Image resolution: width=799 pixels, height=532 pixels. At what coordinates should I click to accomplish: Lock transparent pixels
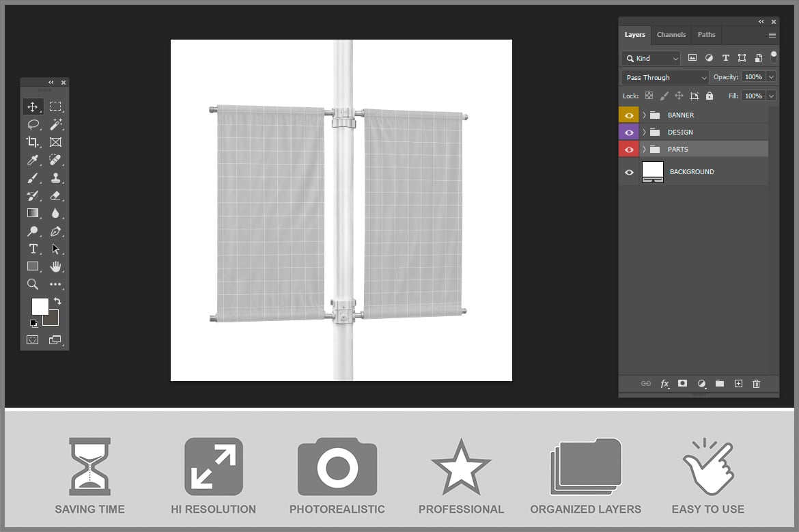click(x=649, y=96)
